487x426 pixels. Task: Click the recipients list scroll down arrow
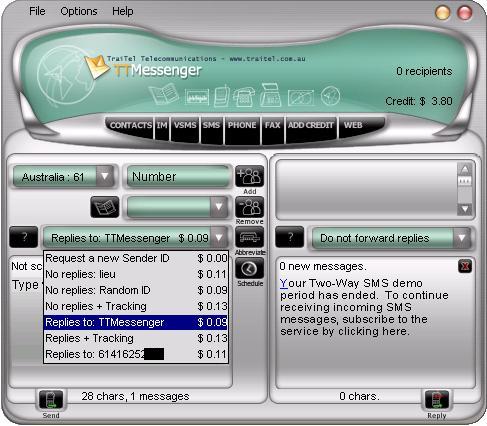[x=465, y=209]
